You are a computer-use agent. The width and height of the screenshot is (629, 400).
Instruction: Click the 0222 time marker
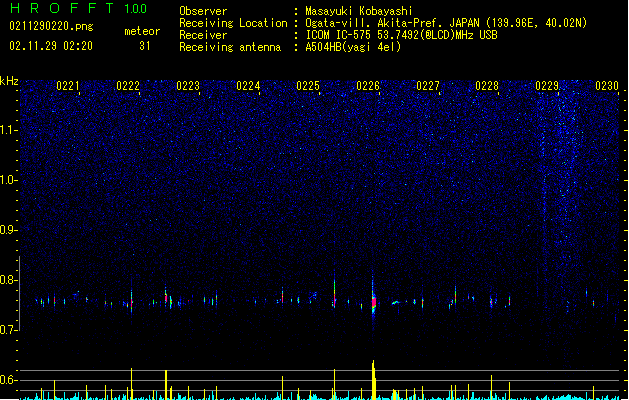click(128, 86)
